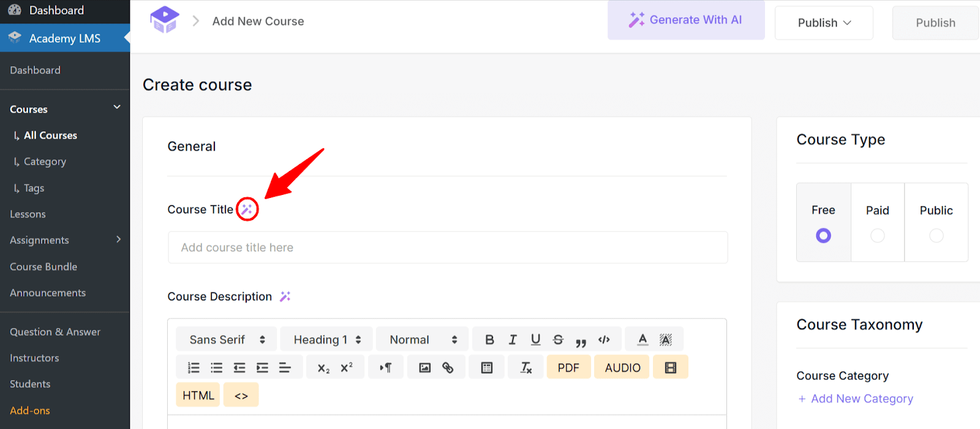980x429 pixels.
Task: Click the video film-strip embed button
Action: click(671, 367)
